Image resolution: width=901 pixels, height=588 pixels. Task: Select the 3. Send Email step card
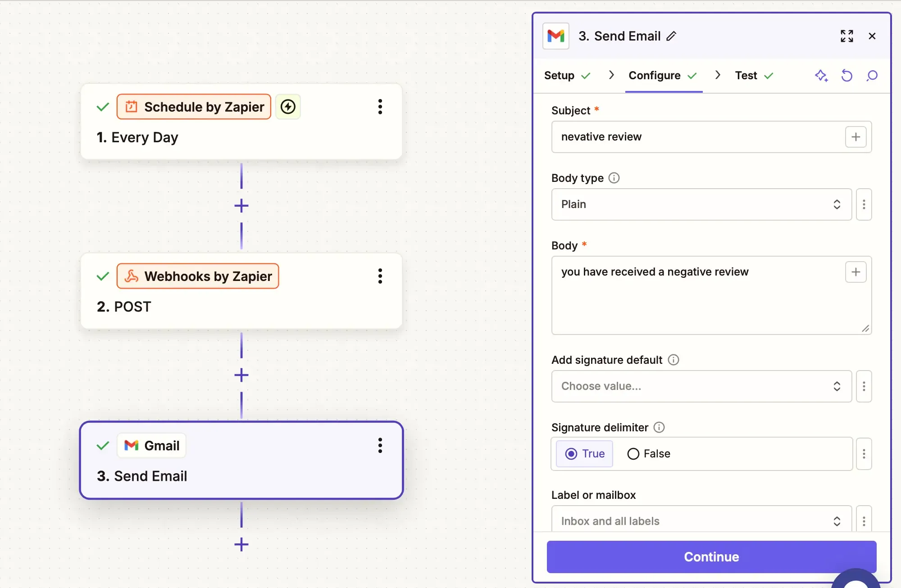241,460
